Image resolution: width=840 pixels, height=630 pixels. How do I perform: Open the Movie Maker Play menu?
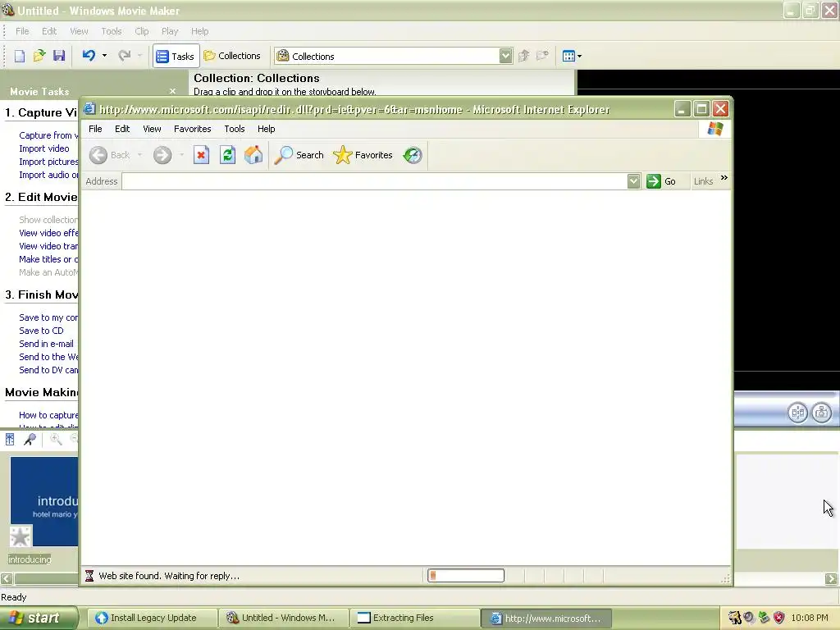(x=169, y=31)
